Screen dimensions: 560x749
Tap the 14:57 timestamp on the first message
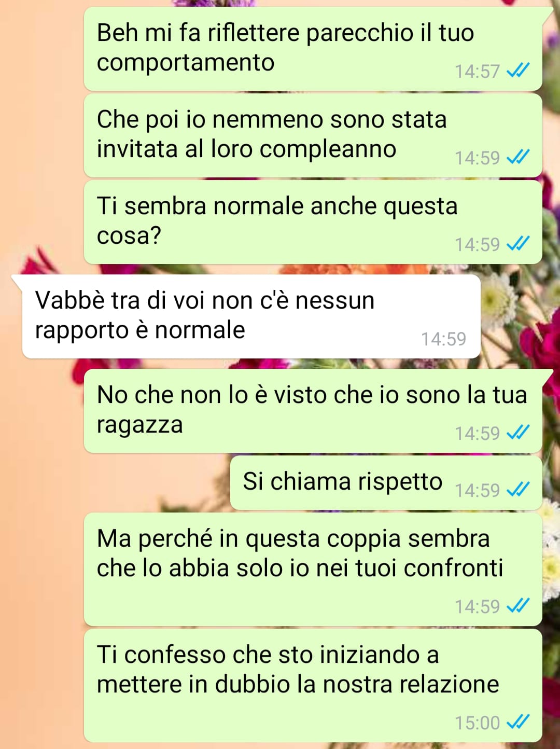pyautogui.click(x=477, y=71)
